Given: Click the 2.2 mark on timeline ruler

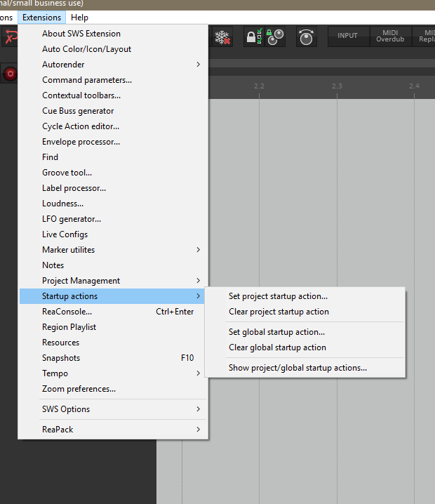Looking at the screenshot, I should pos(259,86).
